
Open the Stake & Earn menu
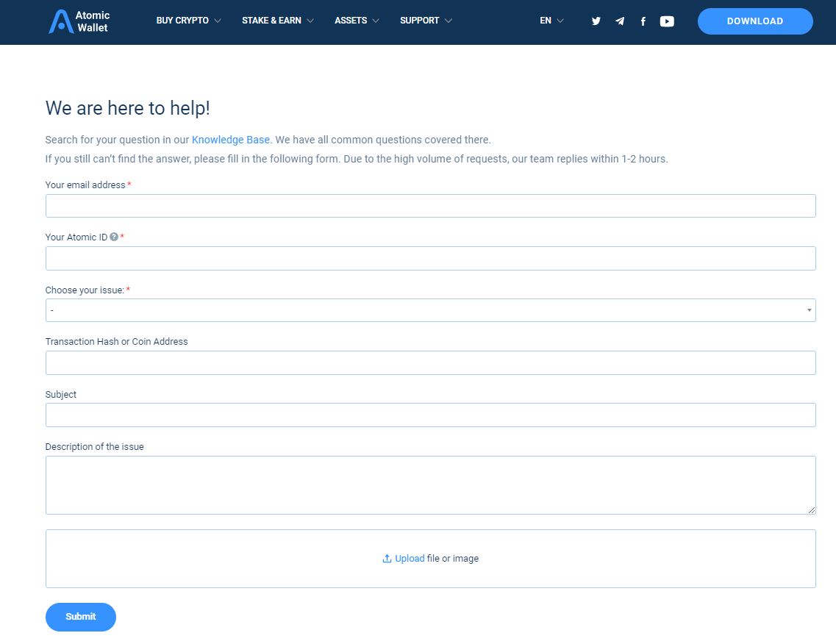[277, 21]
